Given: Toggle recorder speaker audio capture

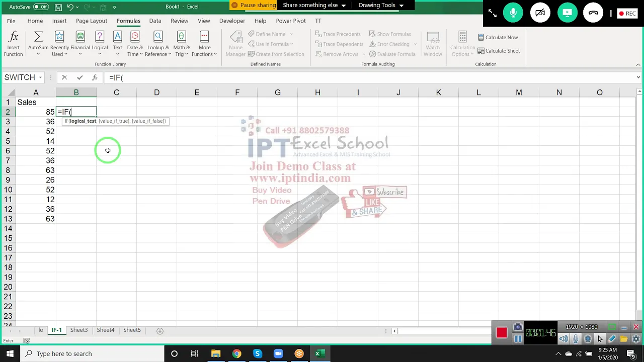Looking at the screenshot, I should pos(563,339).
